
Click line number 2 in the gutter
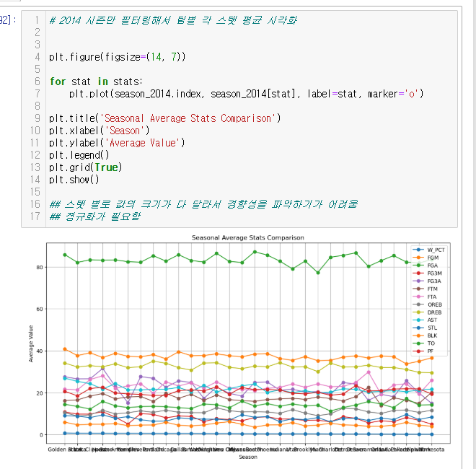point(37,32)
